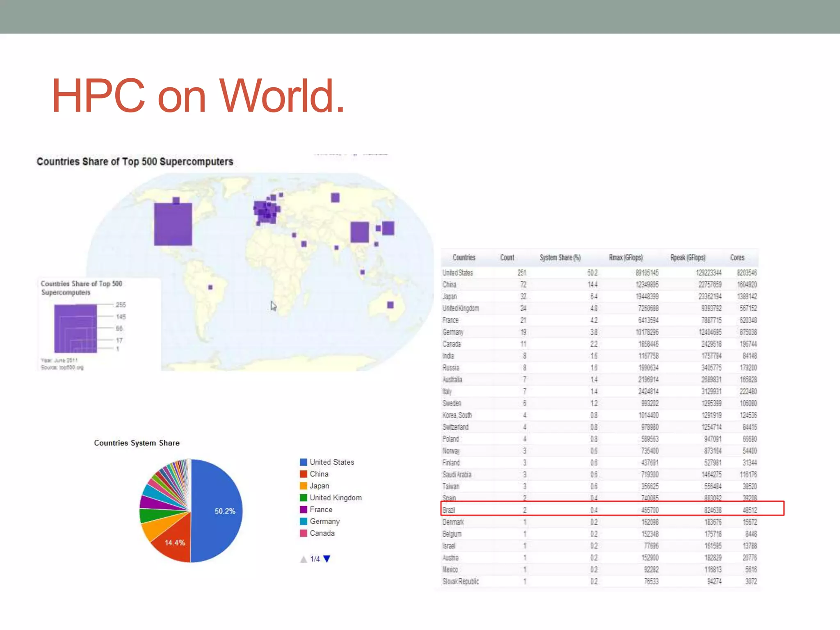Sort by the Count column header

507,258
